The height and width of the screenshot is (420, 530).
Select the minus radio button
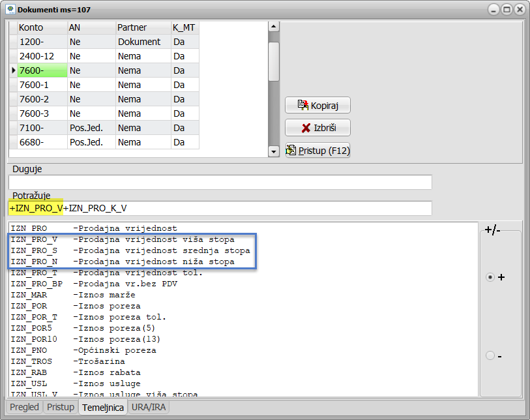pos(490,355)
